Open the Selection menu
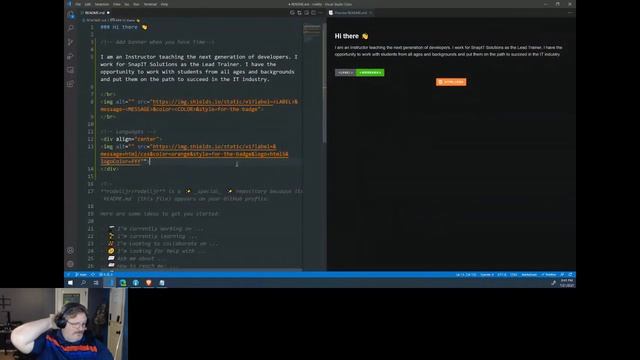The image size is (640, 360). 102,4
